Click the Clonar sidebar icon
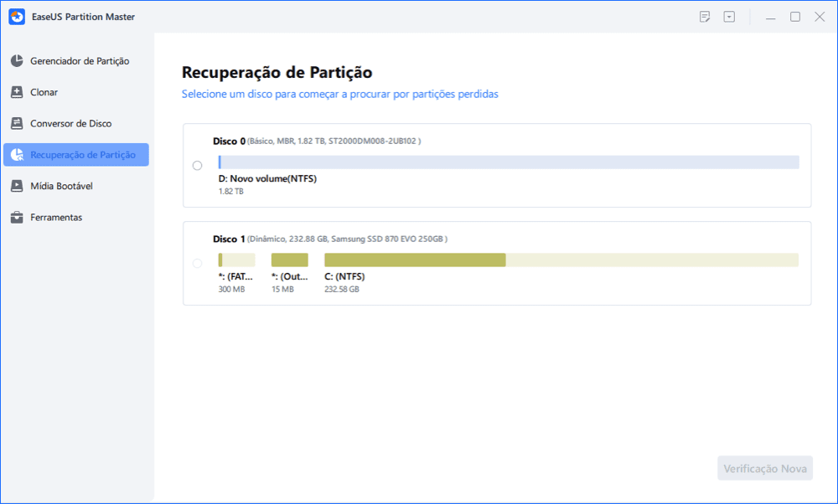Image resolution: width=838 pixels, height=504 pixels. [x=17, y=92]
